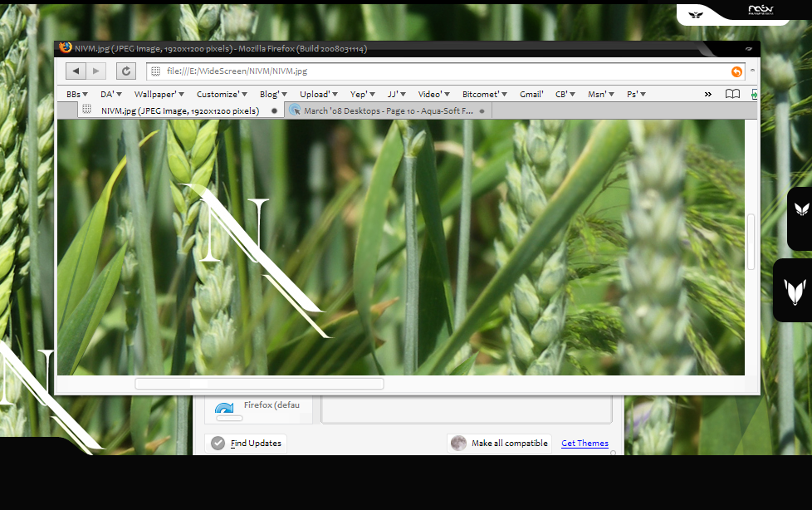Close the NIVM.jpg tab using its dot button

click(x=274, y=111)
